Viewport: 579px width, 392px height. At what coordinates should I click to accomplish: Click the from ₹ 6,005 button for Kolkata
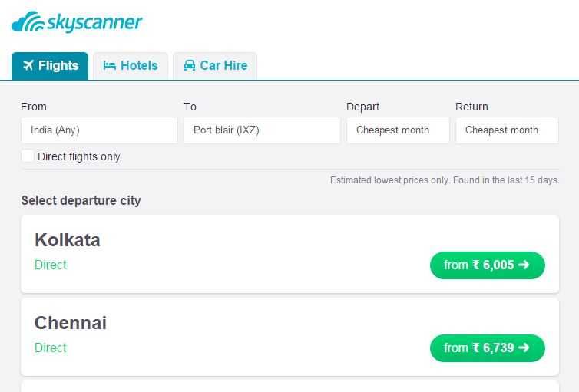click(x=488, y=265)
